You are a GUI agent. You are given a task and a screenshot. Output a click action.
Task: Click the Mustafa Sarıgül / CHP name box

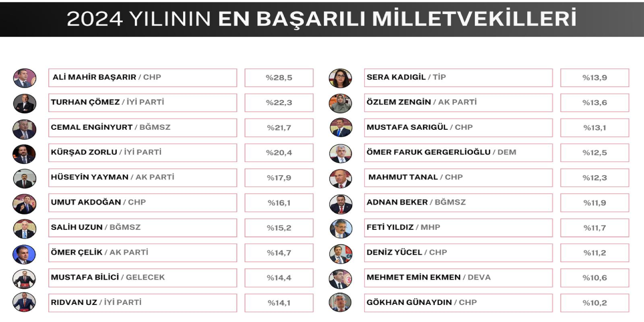pos(458,128)
